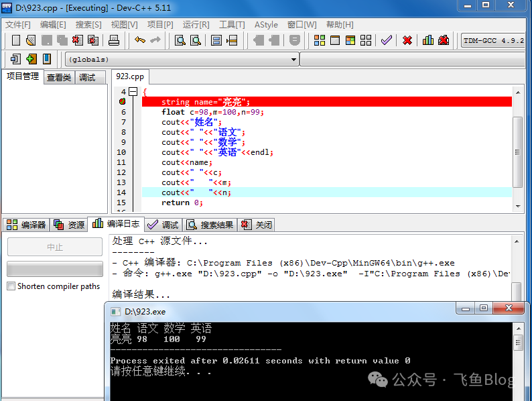Screen dimensions: 532x401
Task: Toggle the breakpoint marker on line 5
Action: [x=123, y=101]
